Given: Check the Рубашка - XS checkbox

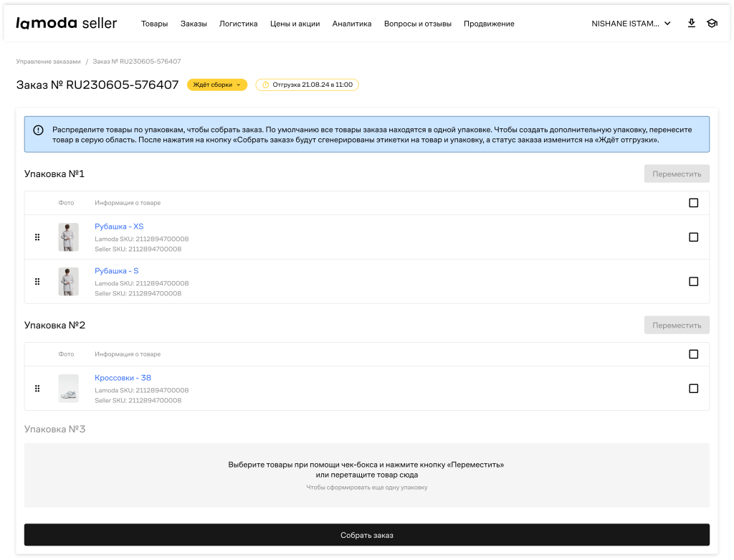Looking at the screenshot, I should 693,237.
